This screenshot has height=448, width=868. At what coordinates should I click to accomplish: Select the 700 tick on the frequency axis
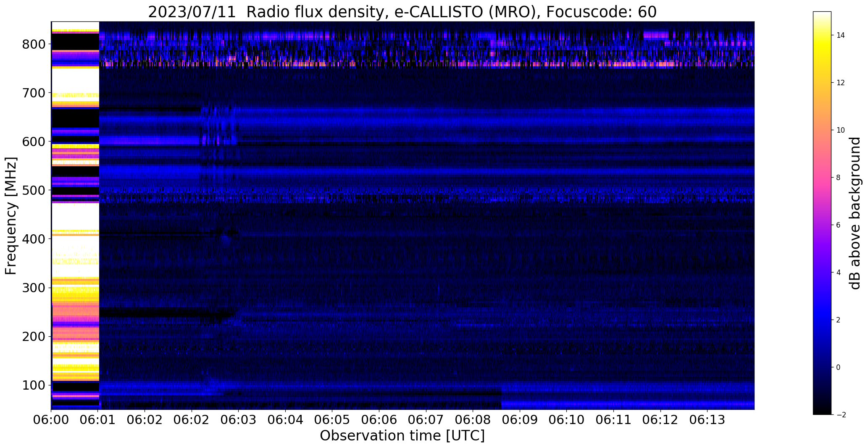(x=34, y=93)
